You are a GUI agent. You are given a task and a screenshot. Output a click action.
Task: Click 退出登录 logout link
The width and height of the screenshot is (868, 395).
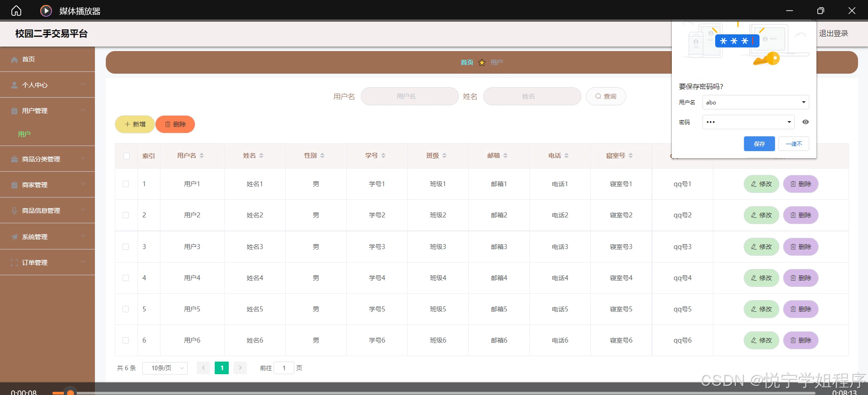tap(834, 33)
